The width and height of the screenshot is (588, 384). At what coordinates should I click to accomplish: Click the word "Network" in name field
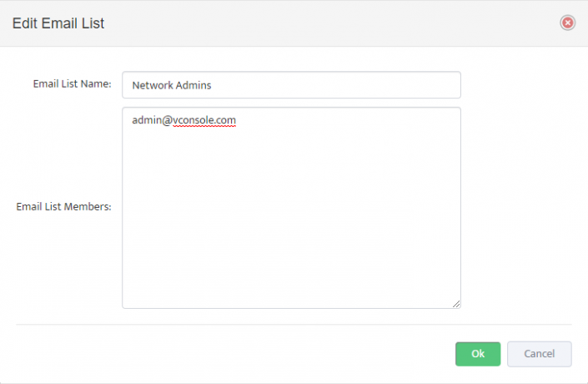tap(153, 85)
